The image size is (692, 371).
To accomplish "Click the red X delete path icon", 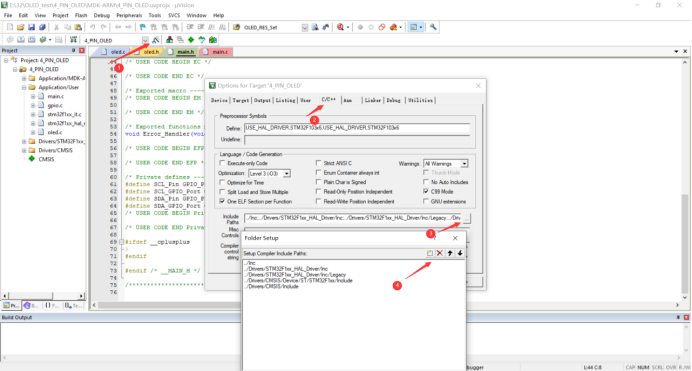I will click(440, 253).
